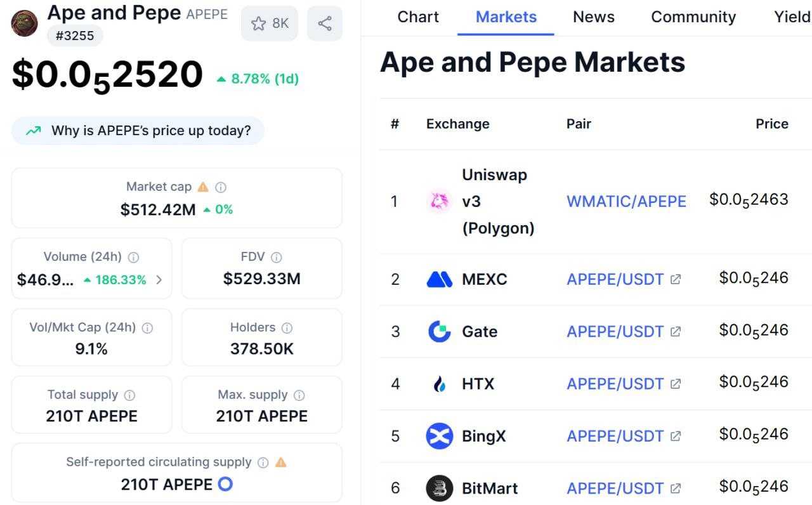812x505 pixels.
Task: Go to the Community tab
Action: [x=693, y=17]
